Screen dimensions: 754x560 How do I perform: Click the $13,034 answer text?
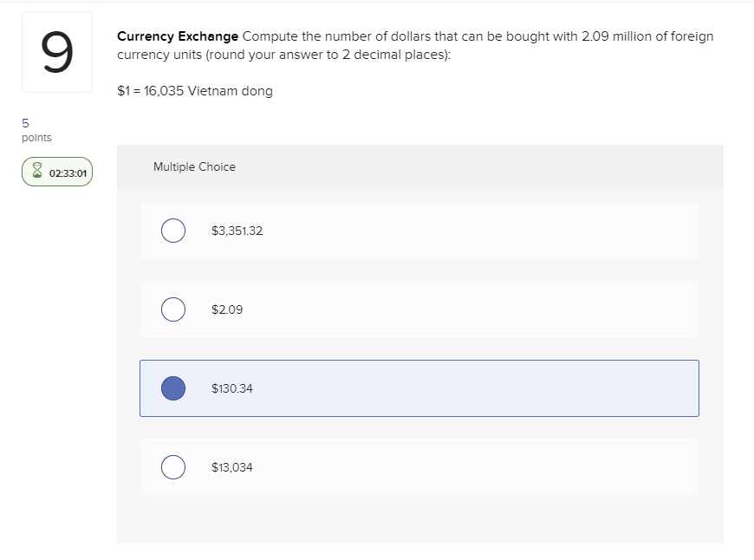pos(232,467)
